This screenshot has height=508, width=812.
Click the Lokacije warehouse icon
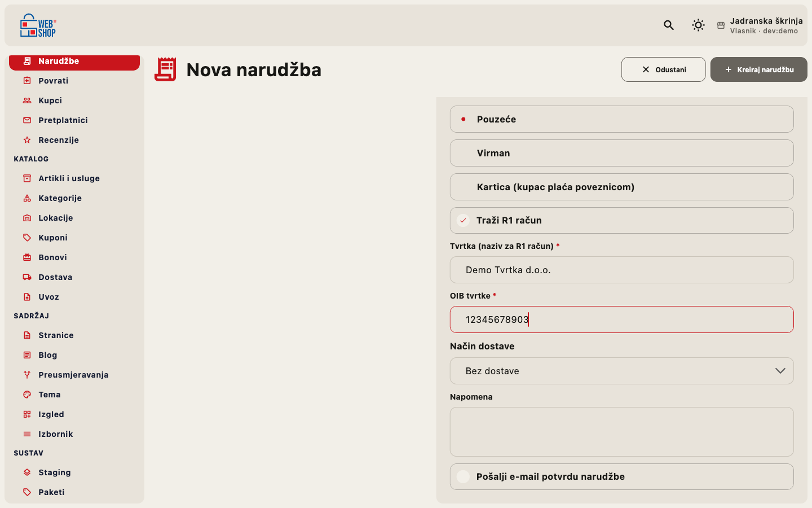coord(27,218)
